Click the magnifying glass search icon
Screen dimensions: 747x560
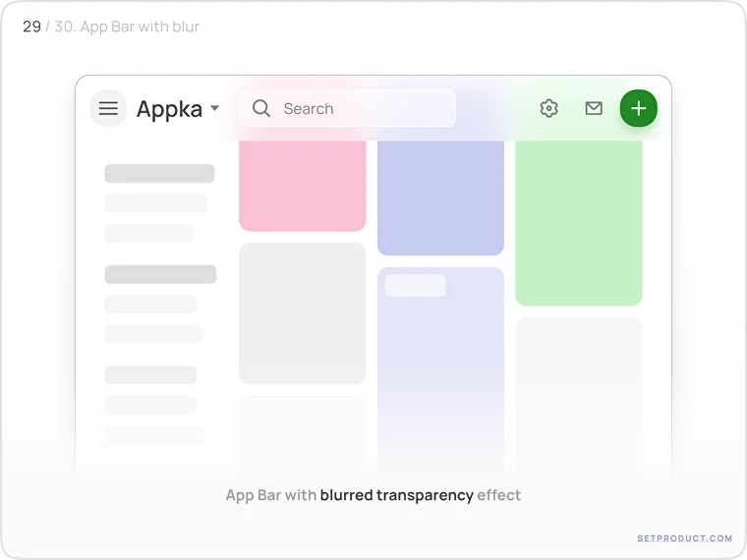[261, 108]
